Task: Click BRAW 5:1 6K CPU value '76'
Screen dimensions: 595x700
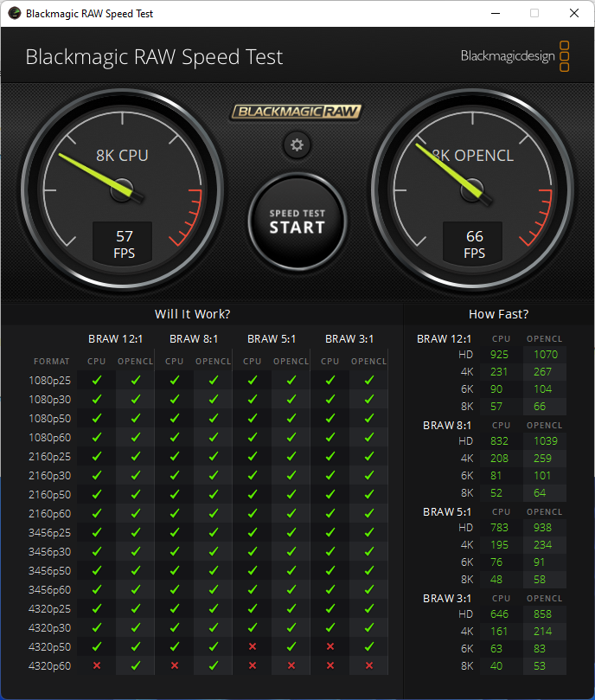Action: 496,562
